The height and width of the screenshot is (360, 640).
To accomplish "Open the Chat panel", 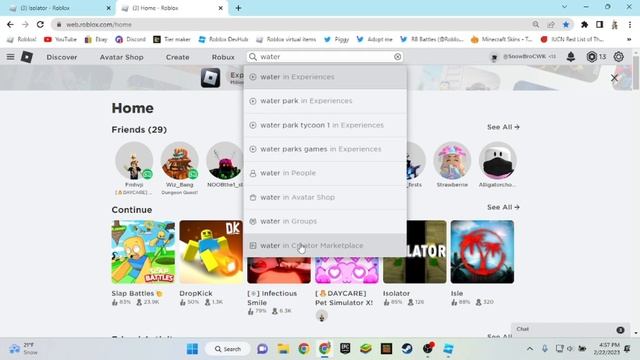I will coord(570,329).
